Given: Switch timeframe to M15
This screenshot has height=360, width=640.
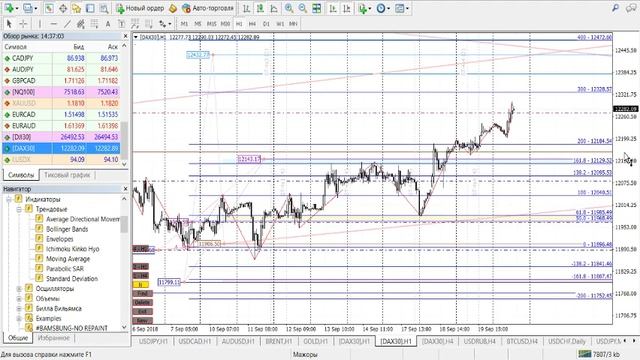Looking at the screenshot, I should [x=211, y=24].
